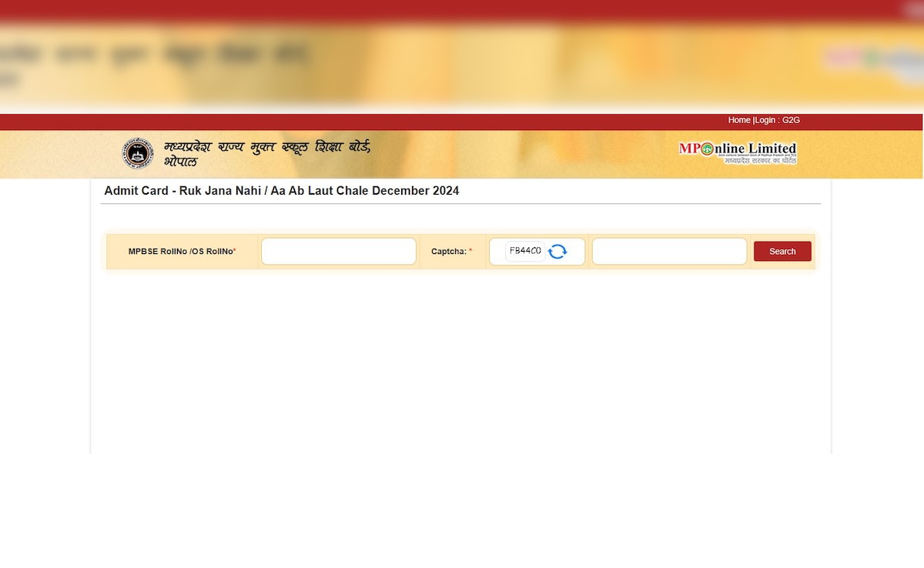Click the Admit Card page heading
Screen dimensions: 924x568
(x=282, y=191)
